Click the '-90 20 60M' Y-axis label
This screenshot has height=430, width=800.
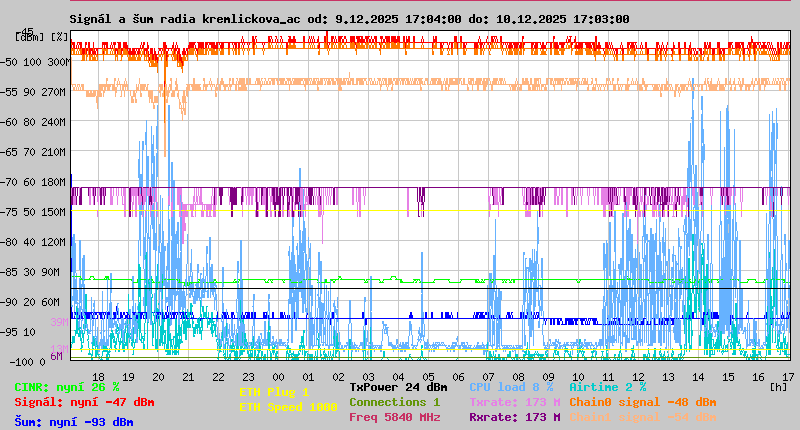tap(30, 302)
